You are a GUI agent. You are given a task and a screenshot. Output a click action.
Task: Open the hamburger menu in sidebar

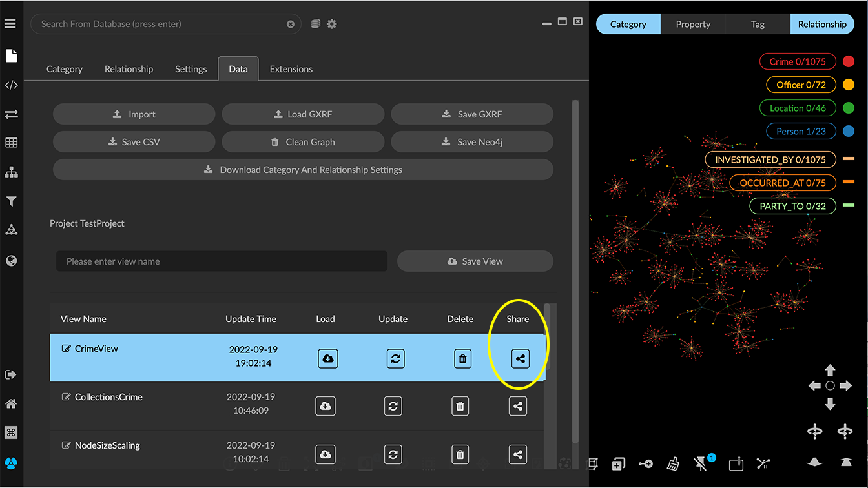pyautogui.click(x=10, y=24)
